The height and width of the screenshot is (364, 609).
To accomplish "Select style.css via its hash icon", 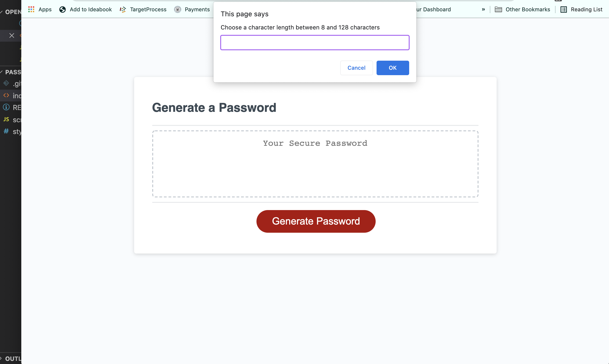I will [x=6, y=132].
